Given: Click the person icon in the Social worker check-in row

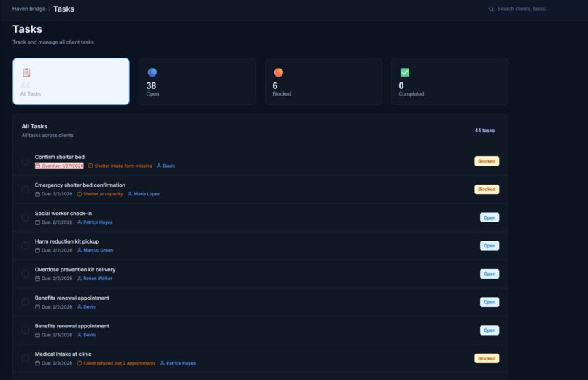Looking at the screenshot, I should pos(79,222).
